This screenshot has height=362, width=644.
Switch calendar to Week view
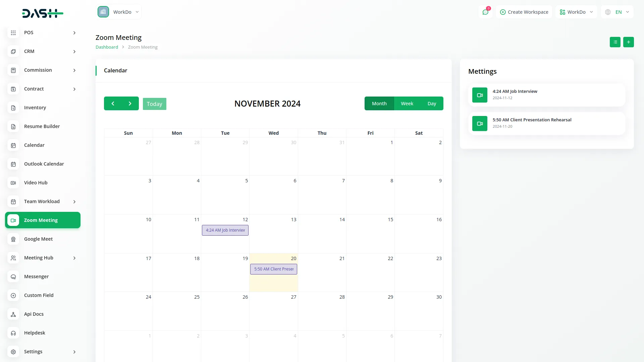407,103
